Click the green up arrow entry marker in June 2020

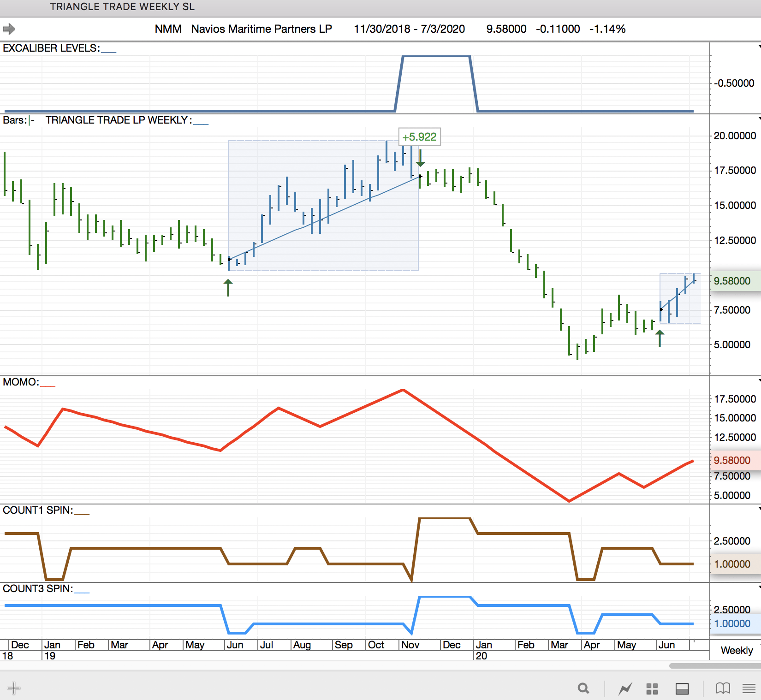660,338
